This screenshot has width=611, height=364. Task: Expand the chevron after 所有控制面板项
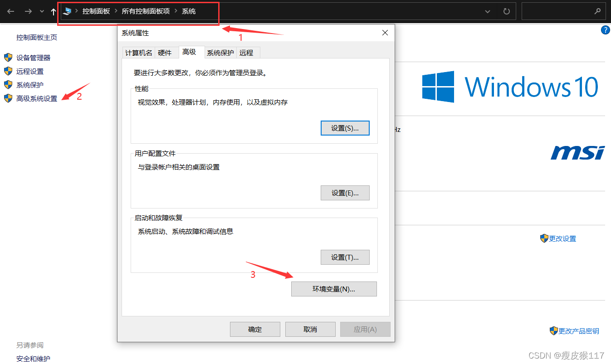coord(175,11)
